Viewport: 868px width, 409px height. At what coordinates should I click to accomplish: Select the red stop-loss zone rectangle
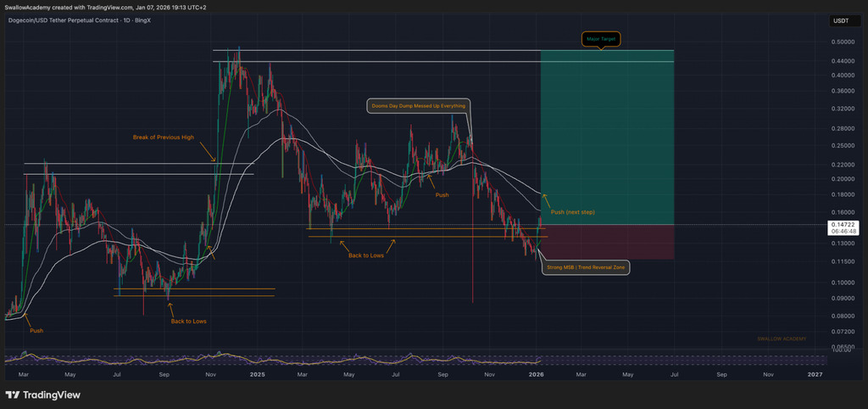click(x=607, y=242)
